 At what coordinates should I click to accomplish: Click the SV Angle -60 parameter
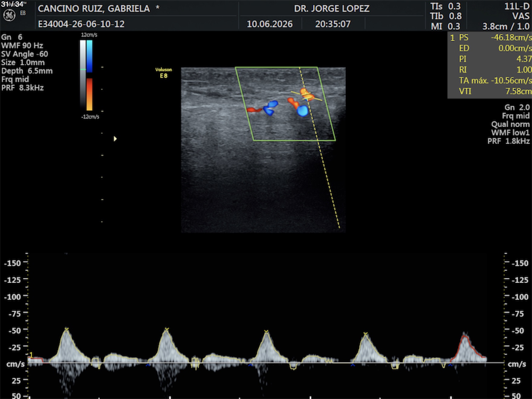[x=24, y=54]
